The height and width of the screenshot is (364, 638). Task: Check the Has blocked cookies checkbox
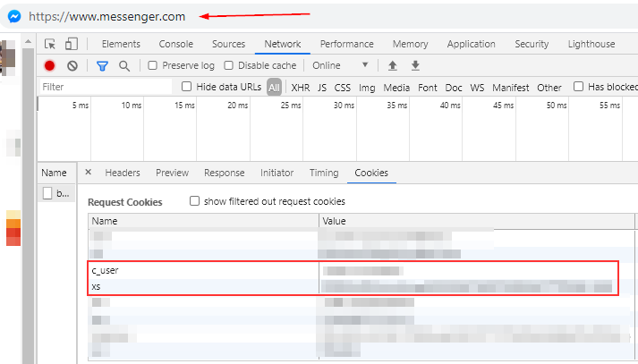pyautogui.click(x=578, y=86)
